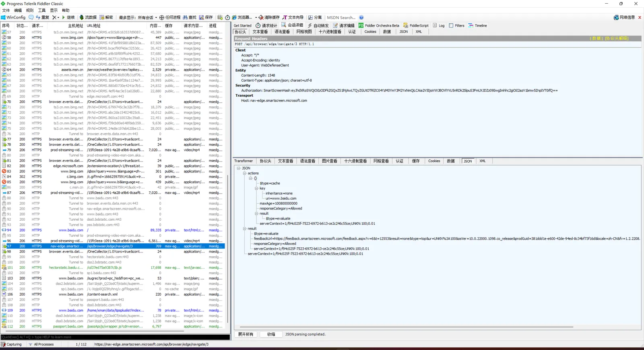Click the URL地址 column header
This screenshot has height=350, width=644.
click(x=117, y=25)
